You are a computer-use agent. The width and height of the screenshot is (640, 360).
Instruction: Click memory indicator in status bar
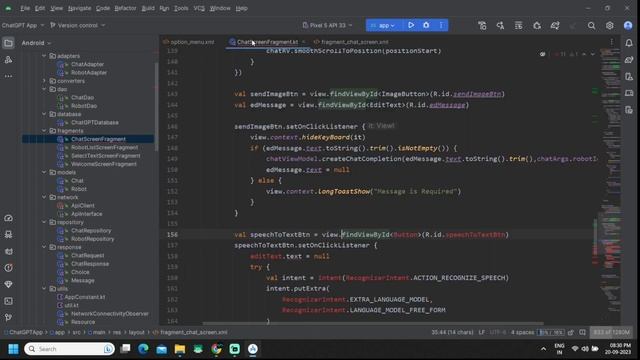point(611,332)
